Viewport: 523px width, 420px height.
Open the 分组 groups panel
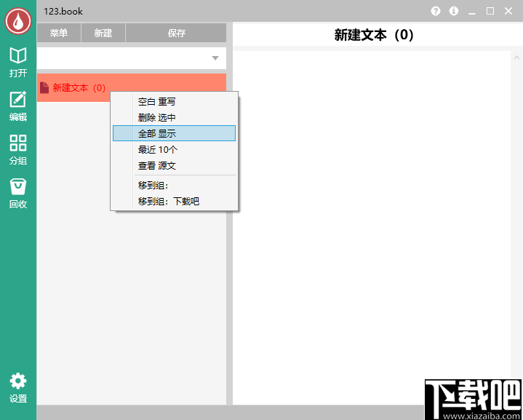[18, 149]
